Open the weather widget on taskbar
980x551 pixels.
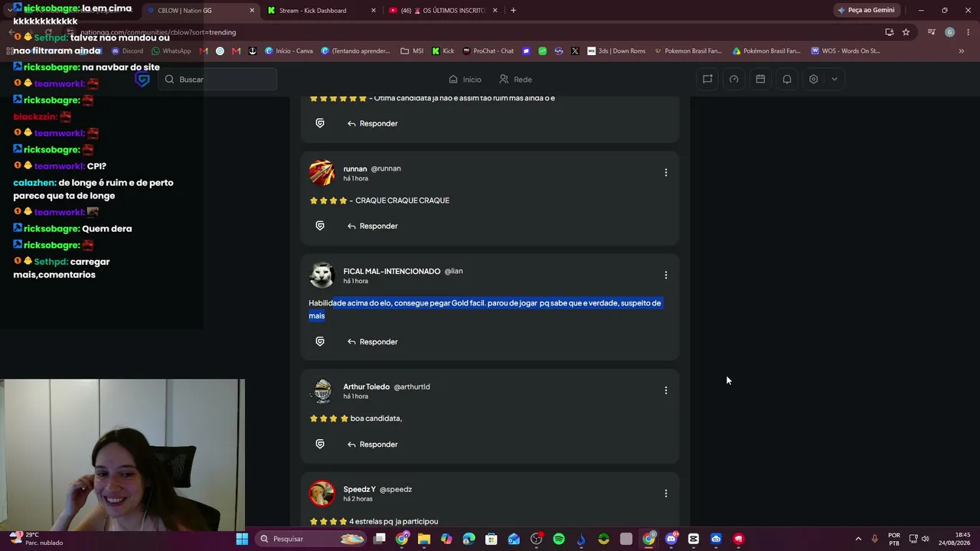point(37,539)
